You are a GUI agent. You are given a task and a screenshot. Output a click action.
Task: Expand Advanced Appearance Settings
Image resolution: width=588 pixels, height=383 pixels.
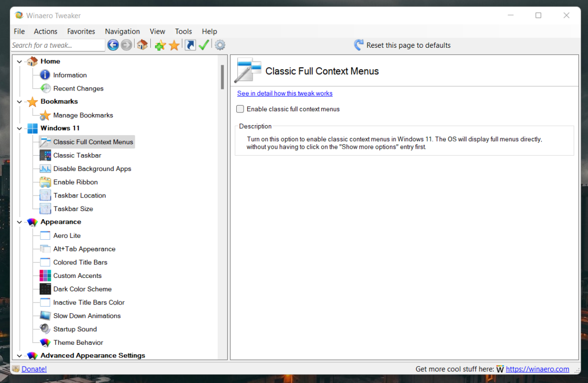[x=19, y=355]
